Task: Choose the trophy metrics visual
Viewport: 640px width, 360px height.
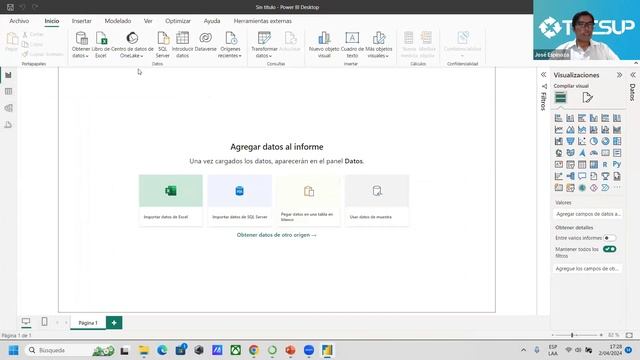Action: pyautogui.click(x=605, y=176)
